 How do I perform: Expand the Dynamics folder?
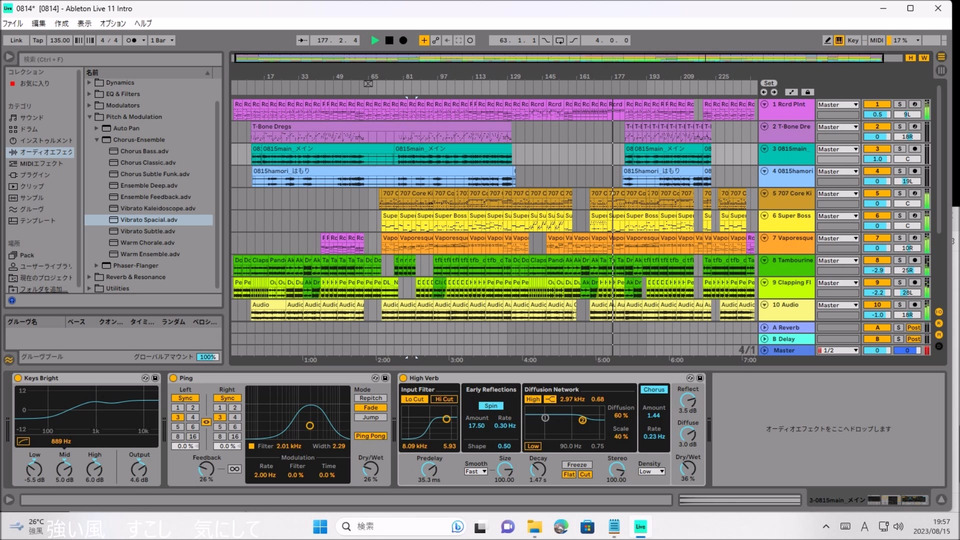90,82
